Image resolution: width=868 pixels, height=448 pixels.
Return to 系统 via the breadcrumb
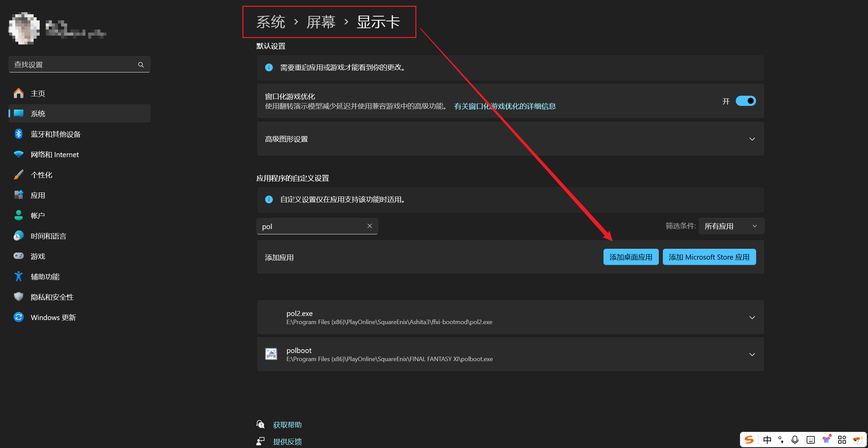point(270,22)
